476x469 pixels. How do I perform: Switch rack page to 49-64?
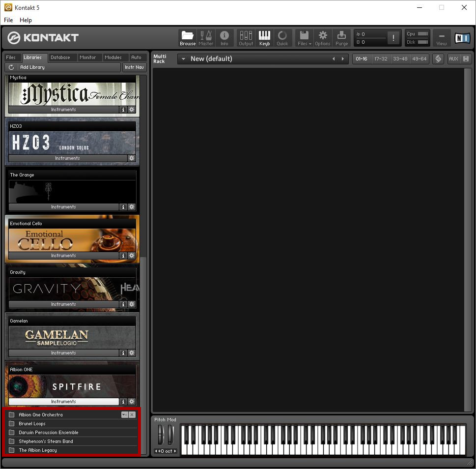click(x=419, y=59)
